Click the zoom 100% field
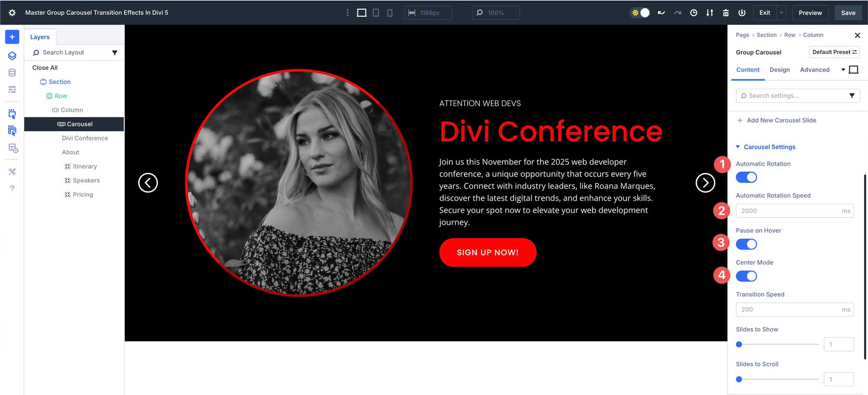868x395 pixels. pos(496,13)
